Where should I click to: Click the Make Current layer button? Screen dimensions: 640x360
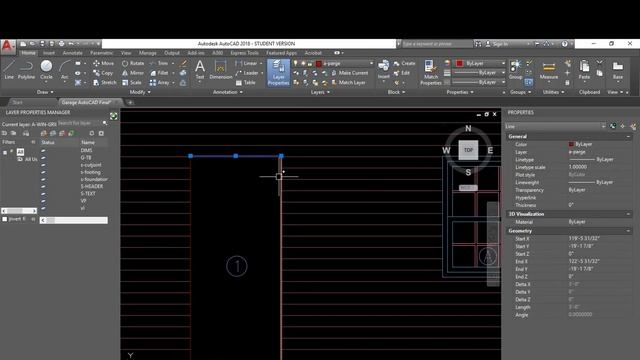[349, 73]
